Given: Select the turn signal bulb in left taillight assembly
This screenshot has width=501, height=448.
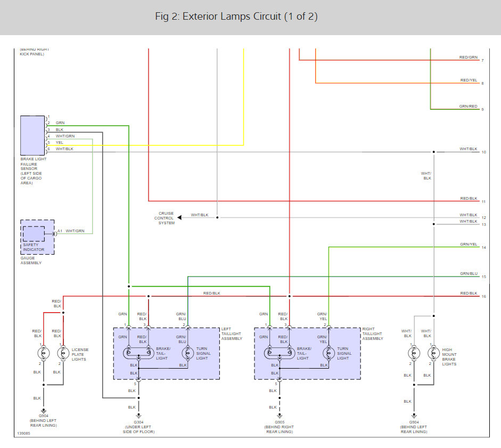Looking at the screenshot, I should click(x=188, y=353).
